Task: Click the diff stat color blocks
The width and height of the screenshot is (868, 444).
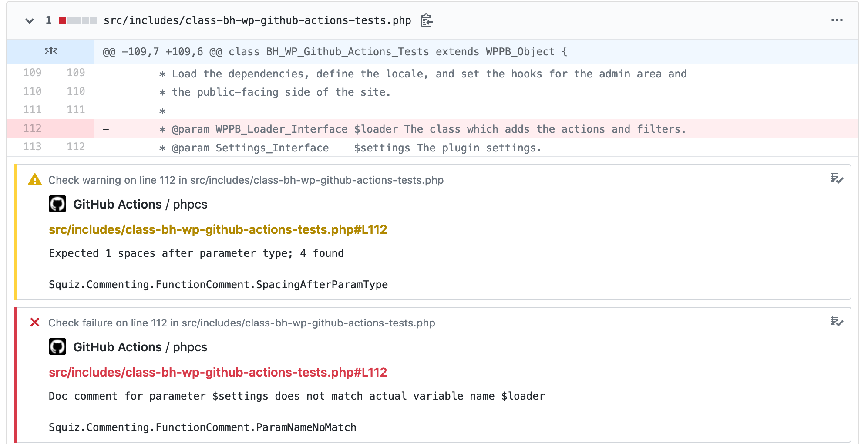Action: [78, 20]
